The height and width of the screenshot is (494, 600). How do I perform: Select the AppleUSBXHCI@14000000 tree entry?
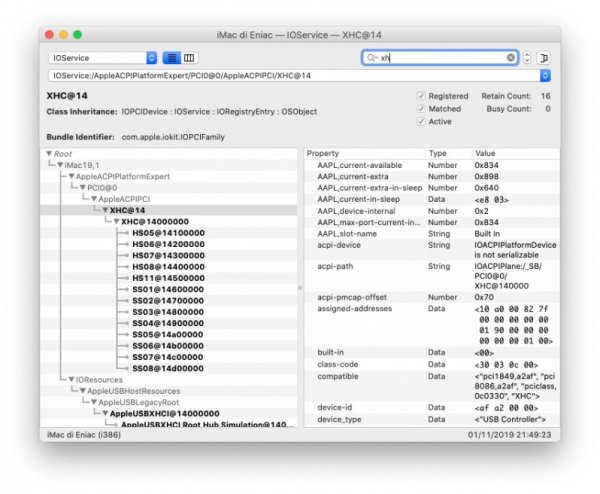click(x=164, y=412)
